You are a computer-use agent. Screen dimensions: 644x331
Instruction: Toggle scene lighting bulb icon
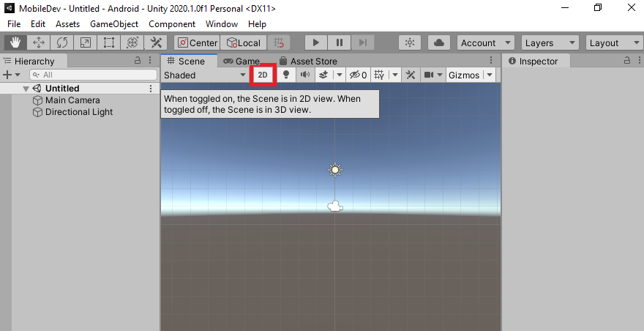[286, 75]
